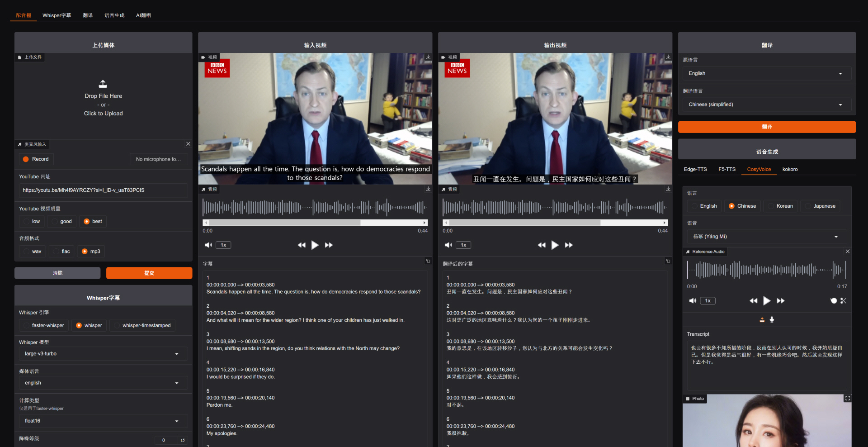
Task: Open the 杨幂 voice selection dropdown
Action: [x=766, y=236]
